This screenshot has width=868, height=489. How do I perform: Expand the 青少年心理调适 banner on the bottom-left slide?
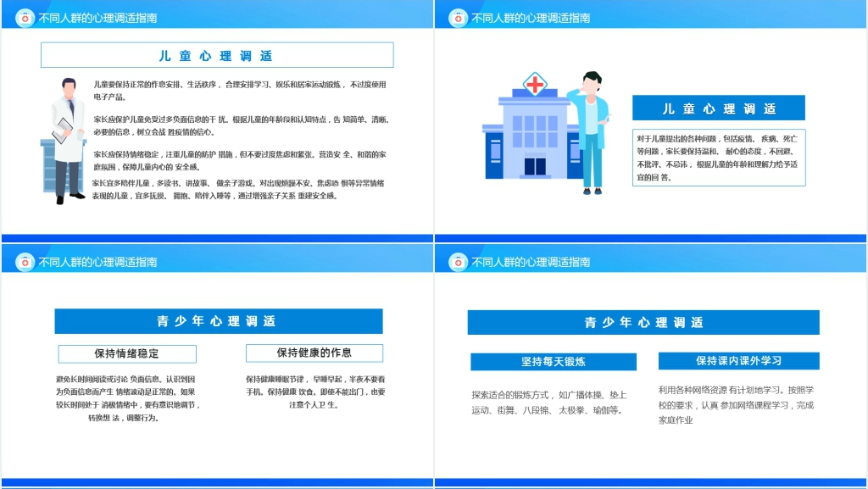tap(219, 321)
